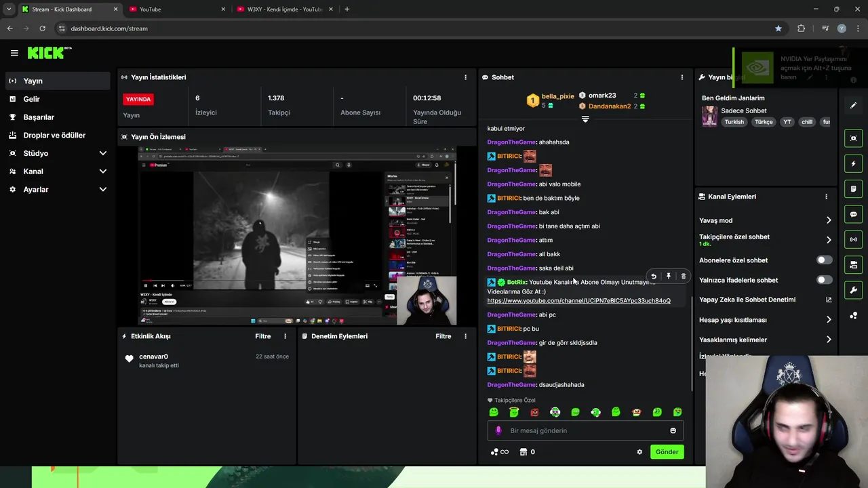Click the purple microphone icon in chat
Image resolution: width=868 pixels, height=488 pixels.
[x=498, y=430]
